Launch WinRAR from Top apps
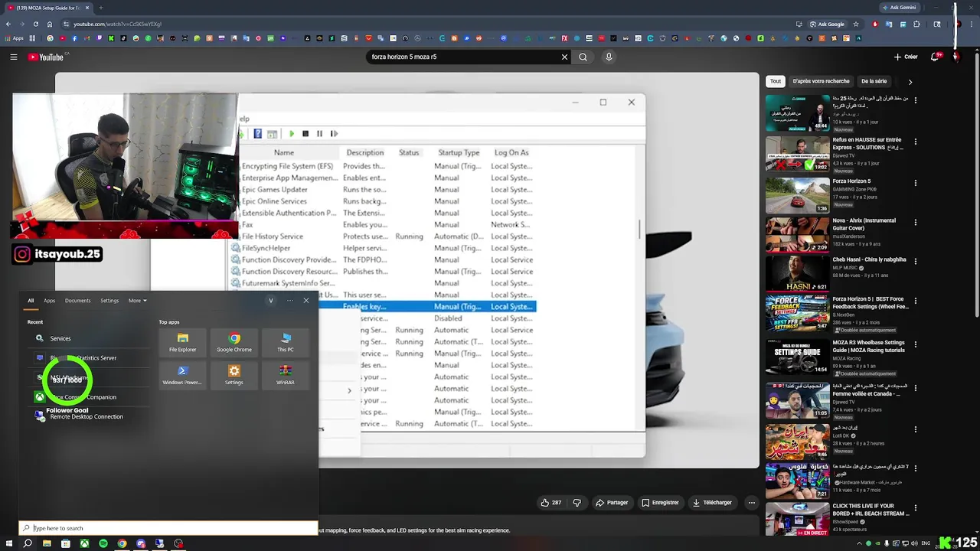 click(286, 375)
